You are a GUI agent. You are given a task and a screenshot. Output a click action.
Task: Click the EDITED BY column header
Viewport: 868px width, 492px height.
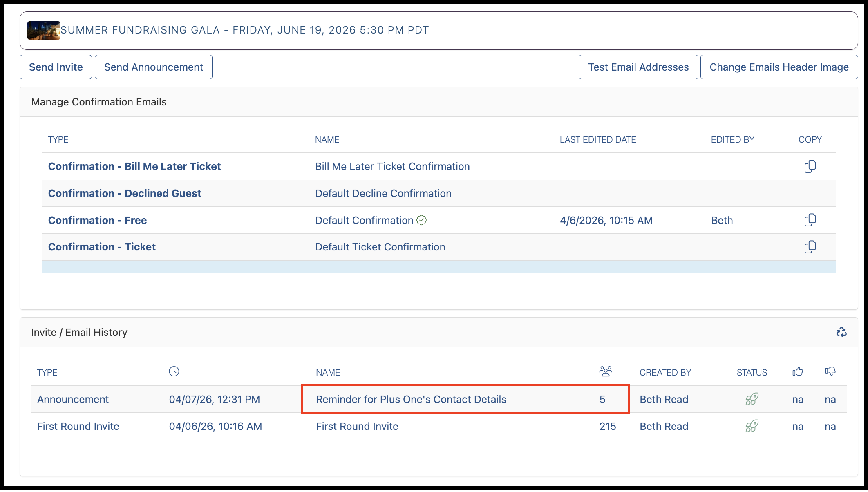(732, 140)
